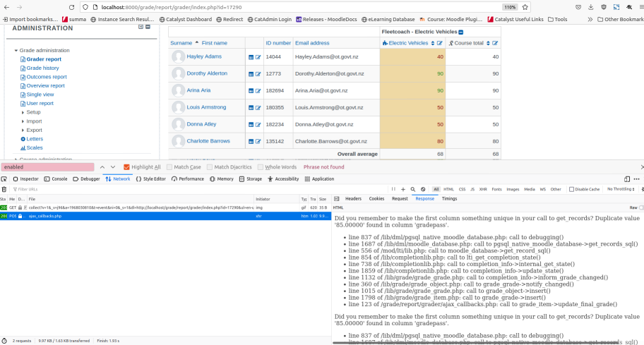Image resolution: width=644 pixels, height=345 pixels.
Task: Click single view edit icon for Donna Atley
Action: (258, 125)
